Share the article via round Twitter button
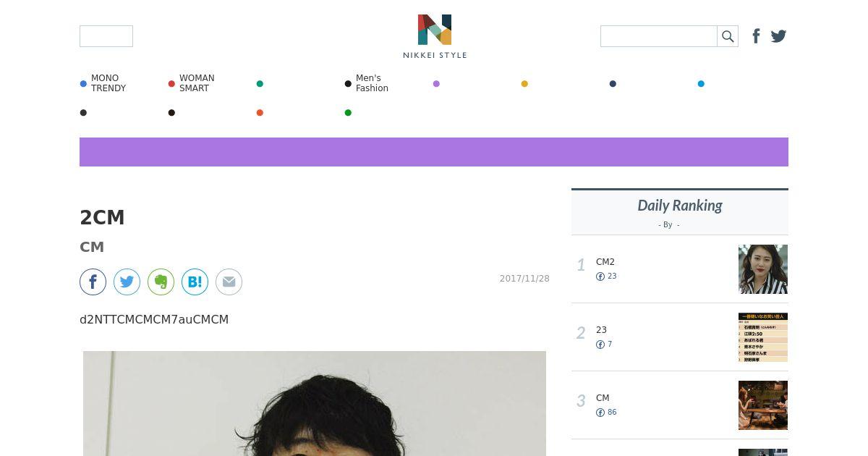This screenshot has height=456, width=868. [x=127, y=282]
